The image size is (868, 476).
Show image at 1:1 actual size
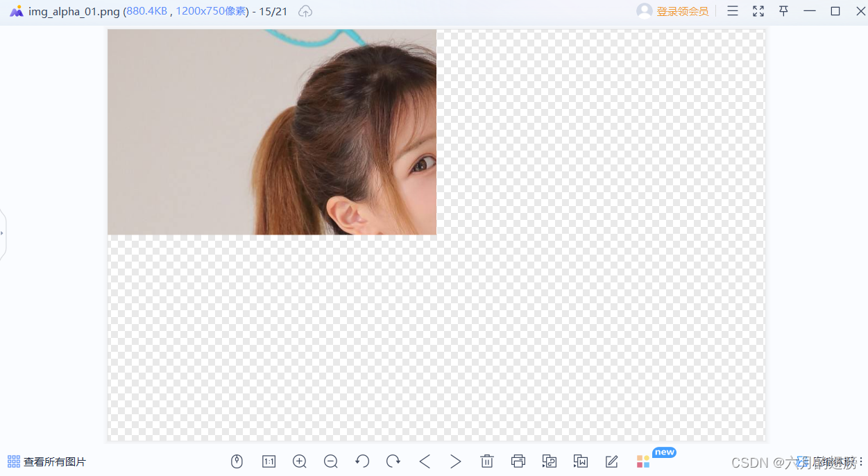269,461
